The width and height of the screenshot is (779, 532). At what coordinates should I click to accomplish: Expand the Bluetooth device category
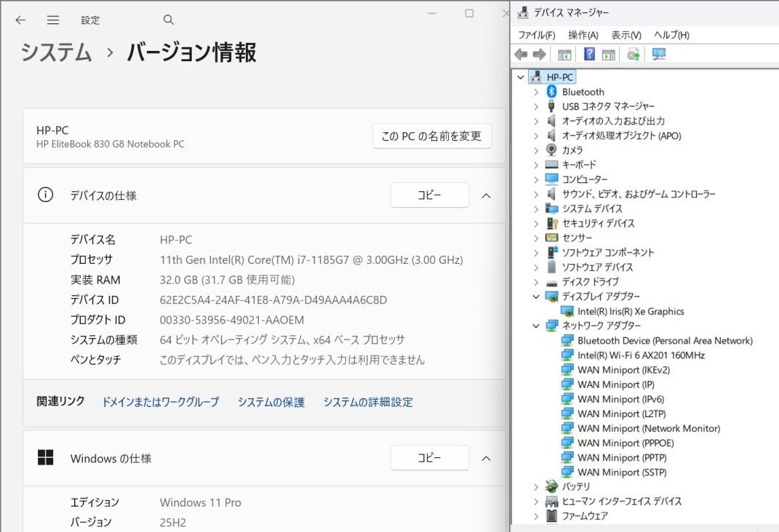point(538,92)
